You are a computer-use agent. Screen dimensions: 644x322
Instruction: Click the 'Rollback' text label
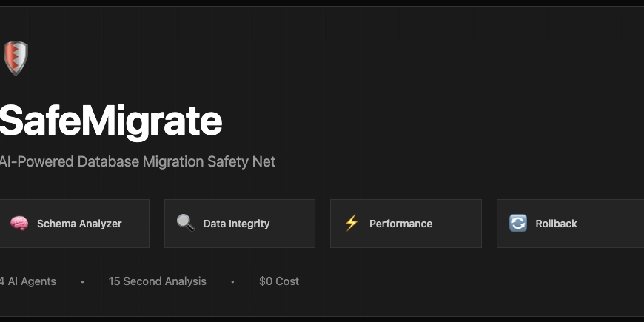coord(556,224)
